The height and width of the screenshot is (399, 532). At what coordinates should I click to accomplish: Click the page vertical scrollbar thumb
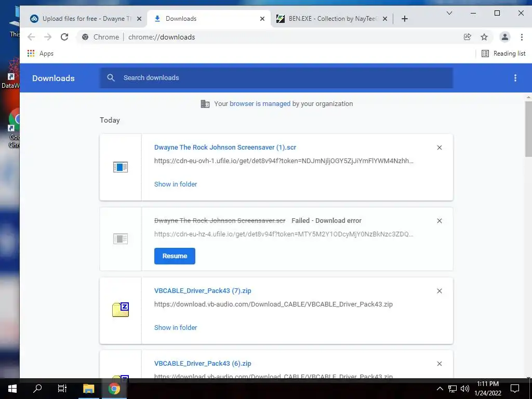(528, 129)
